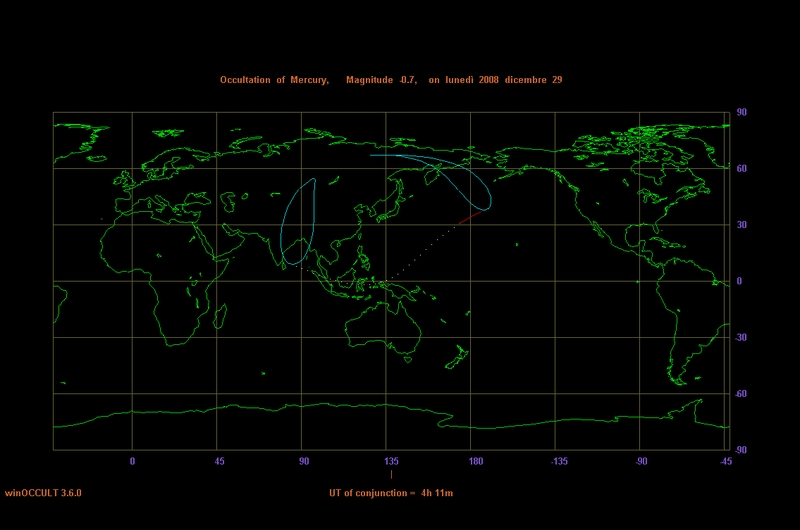The width and height of the screenshot is (800, 530).
Task: Click the date 2008 dicembre 29 in the title
Action: [x=520, y=80]
